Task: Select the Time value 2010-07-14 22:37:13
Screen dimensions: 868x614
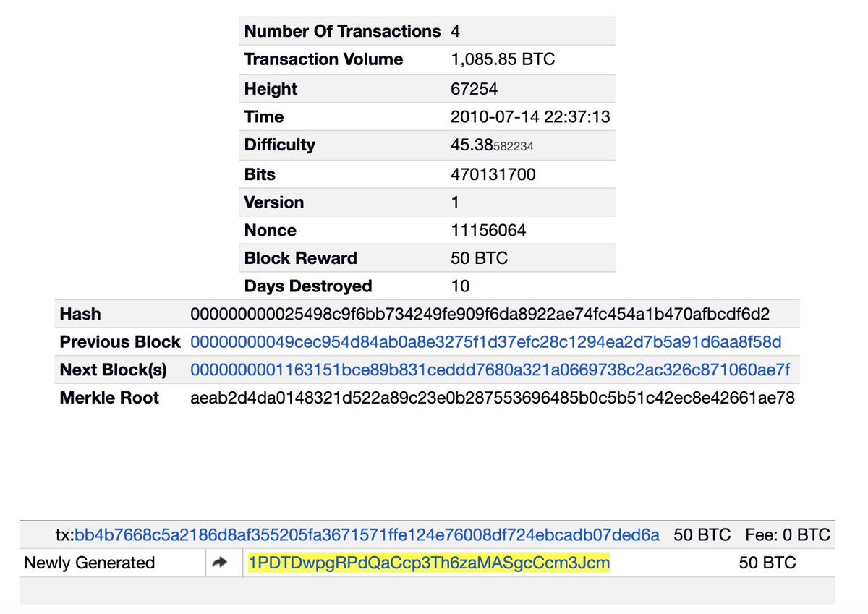Action: point(530,116)
